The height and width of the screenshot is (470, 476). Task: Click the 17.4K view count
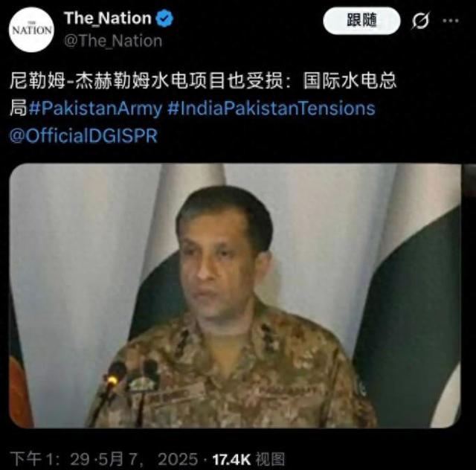[231, 460]
